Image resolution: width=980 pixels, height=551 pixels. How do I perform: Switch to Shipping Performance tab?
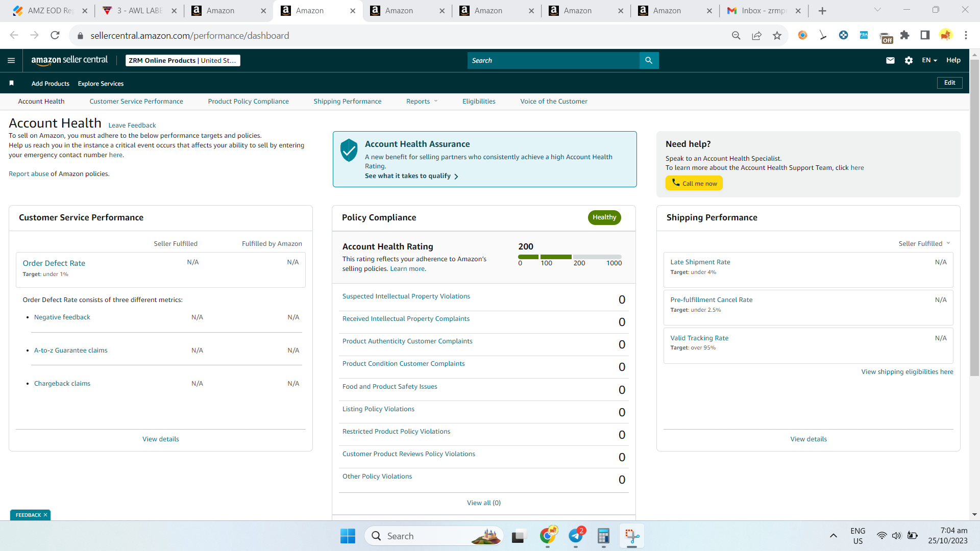348,101
